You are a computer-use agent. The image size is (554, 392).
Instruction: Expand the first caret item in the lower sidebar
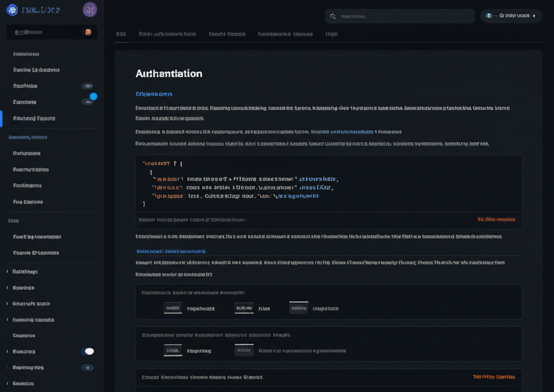click(x=7, y=271)
